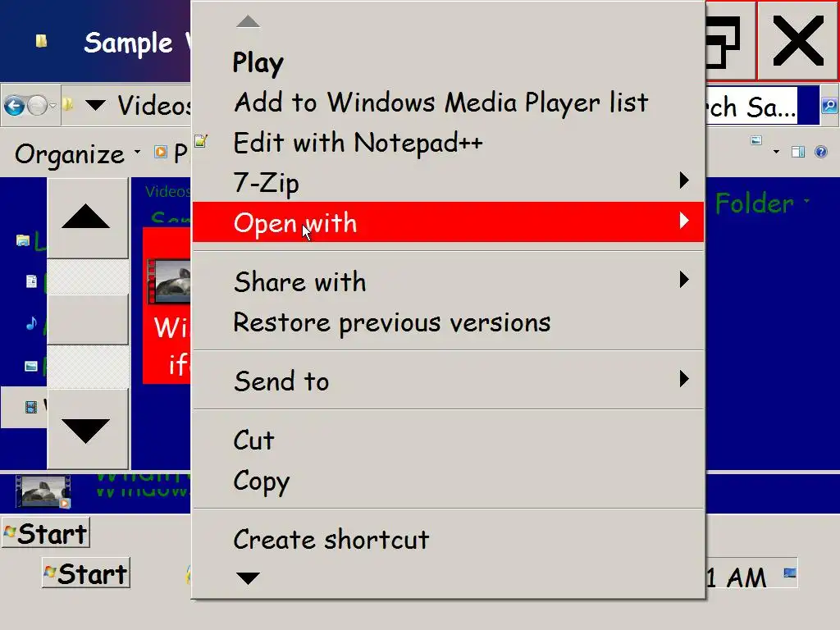Open the Open with submenu
Screen dimensions: 840x630
click(448, 221)
